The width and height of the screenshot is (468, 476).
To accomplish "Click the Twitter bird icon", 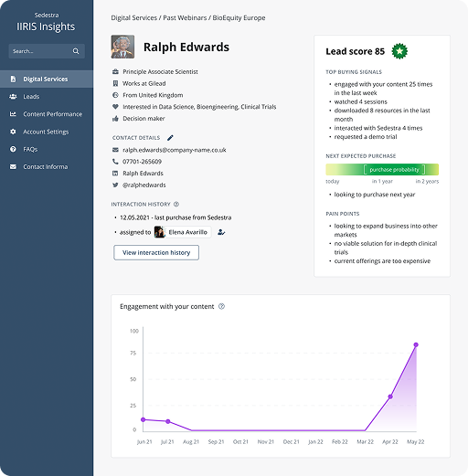I will (115, 185).
